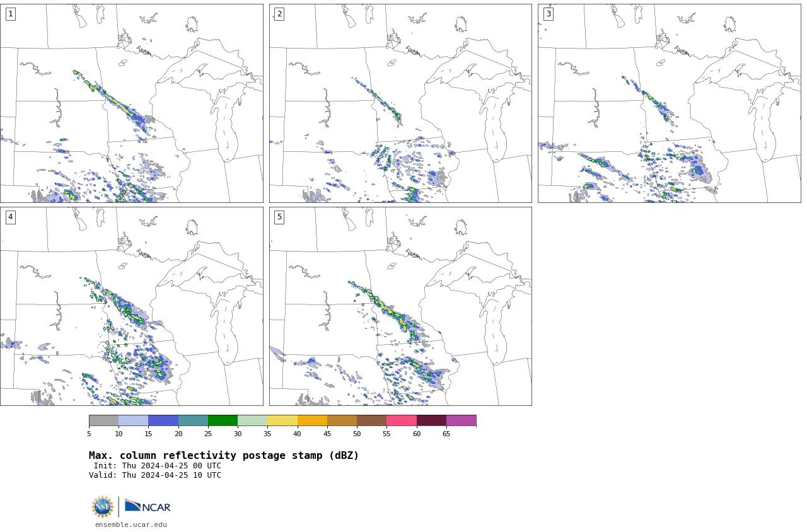Select the blue 15-20 dBZ swatch
This screenshot has width=807, height=532.
163,420
